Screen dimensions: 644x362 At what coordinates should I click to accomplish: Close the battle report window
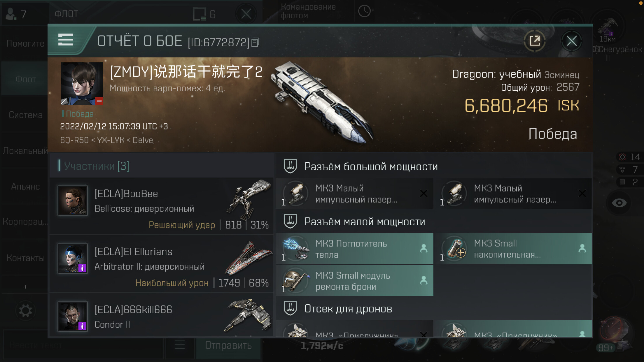pos(571,41)
